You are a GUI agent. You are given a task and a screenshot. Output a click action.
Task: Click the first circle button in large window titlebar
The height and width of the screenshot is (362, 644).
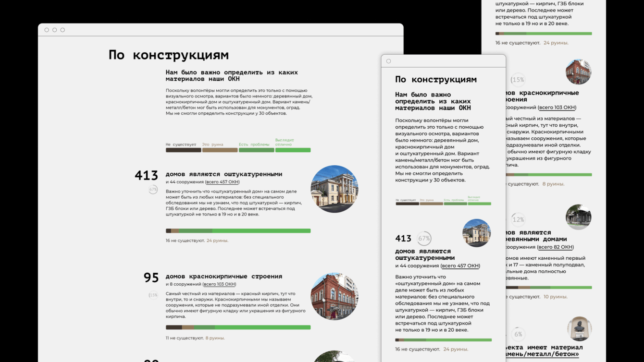(x=47, y=30)
